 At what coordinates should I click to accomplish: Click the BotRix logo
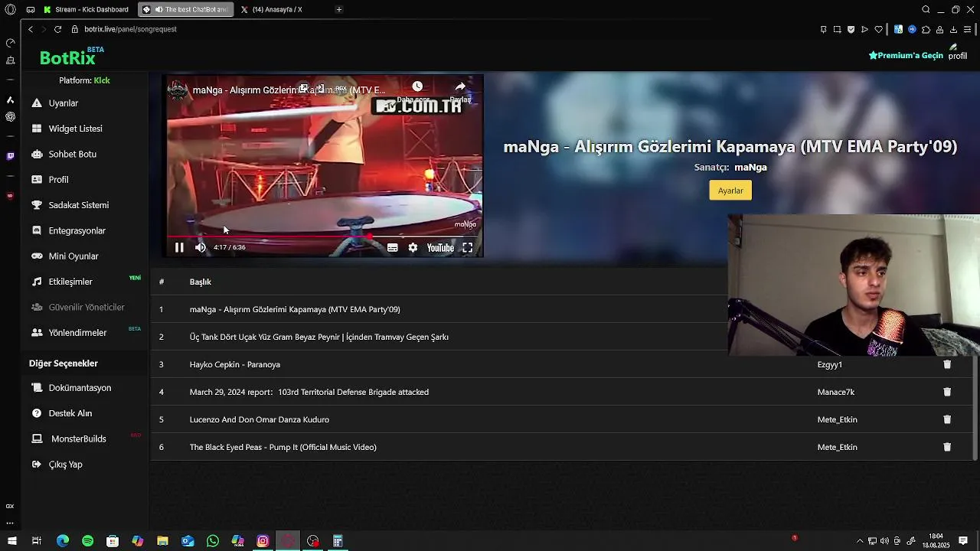point(68,57)
